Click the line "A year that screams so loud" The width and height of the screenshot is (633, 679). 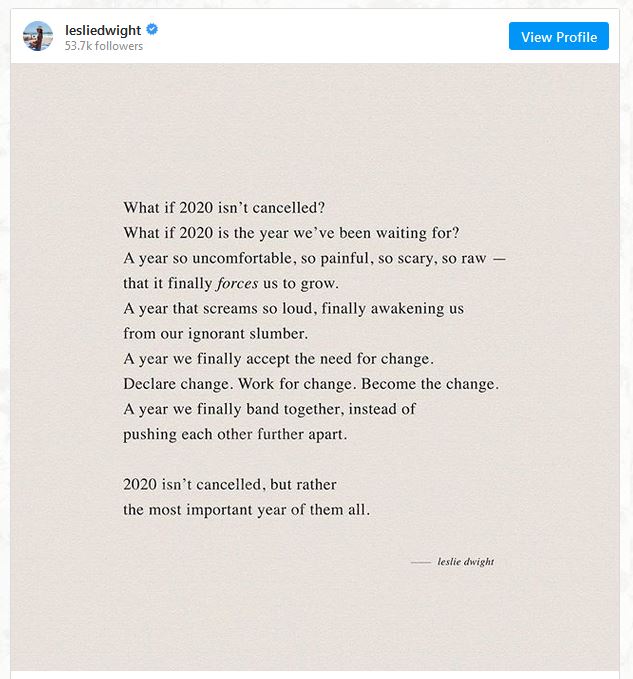293,309
